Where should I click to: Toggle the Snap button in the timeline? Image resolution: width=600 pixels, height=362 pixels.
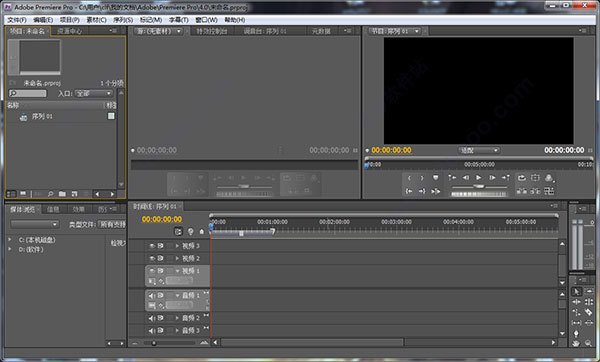pos(178,232)
